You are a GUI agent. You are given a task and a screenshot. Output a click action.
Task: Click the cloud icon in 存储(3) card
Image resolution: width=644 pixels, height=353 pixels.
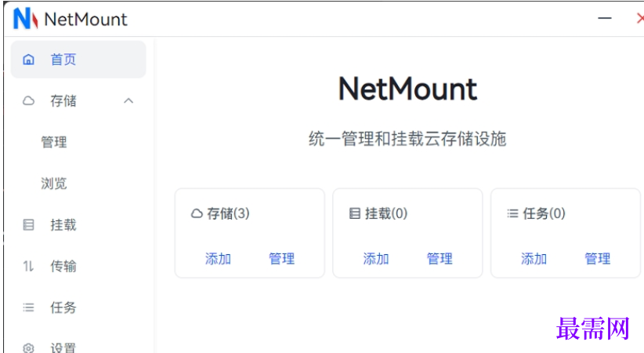pyautogui.click(x=197, y=213)
